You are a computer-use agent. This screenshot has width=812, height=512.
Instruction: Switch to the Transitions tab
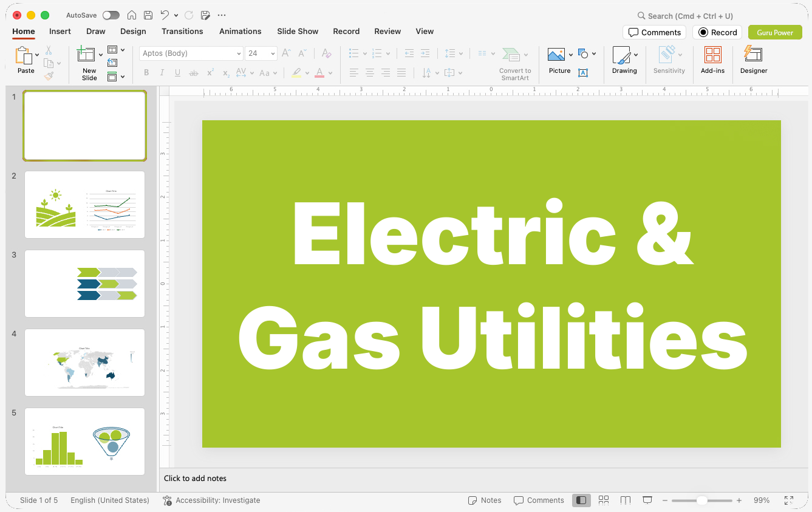[182, 31]
